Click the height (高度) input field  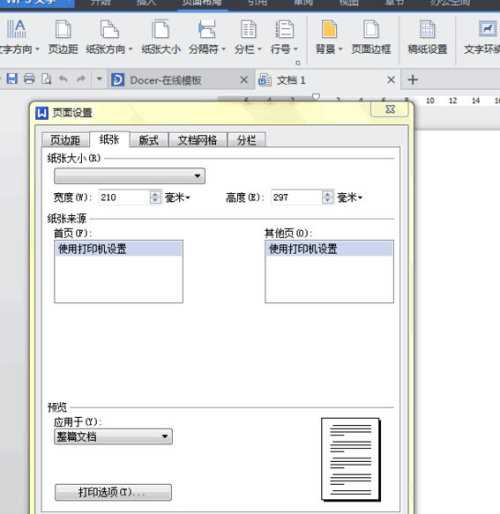[296, 197]
